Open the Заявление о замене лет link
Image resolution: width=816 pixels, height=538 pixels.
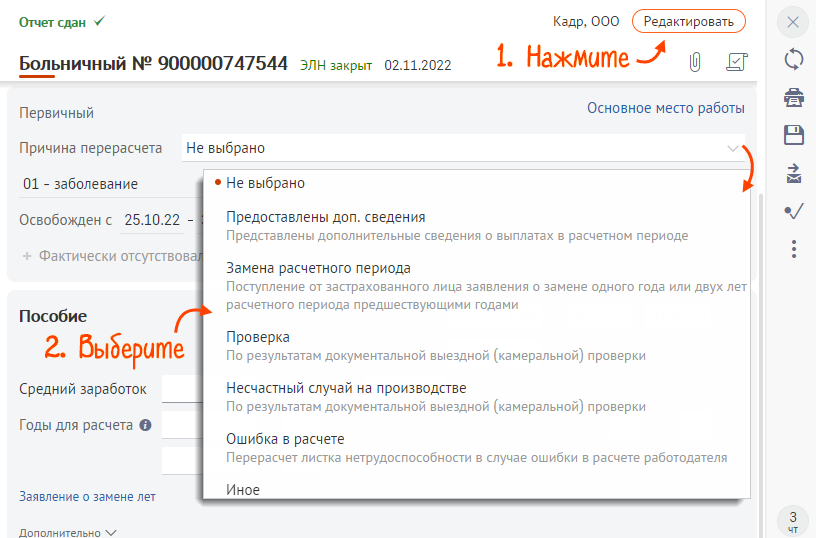(x=87, y=497)
